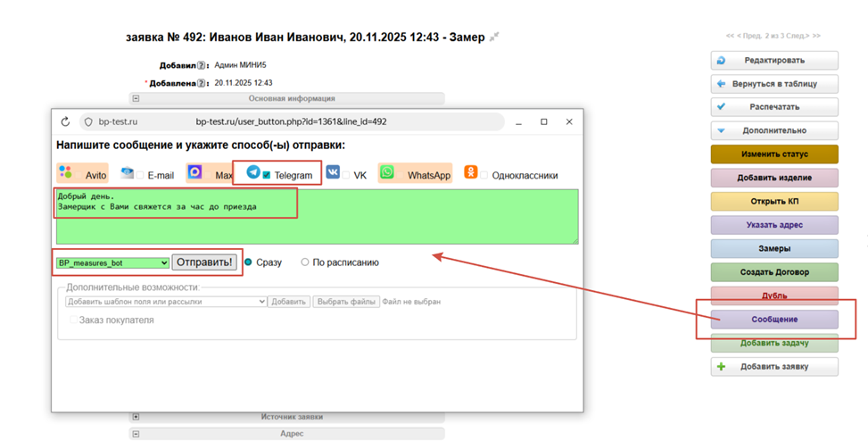
Task: Click the Avito messenger icon
Action: tap(65, 172)
